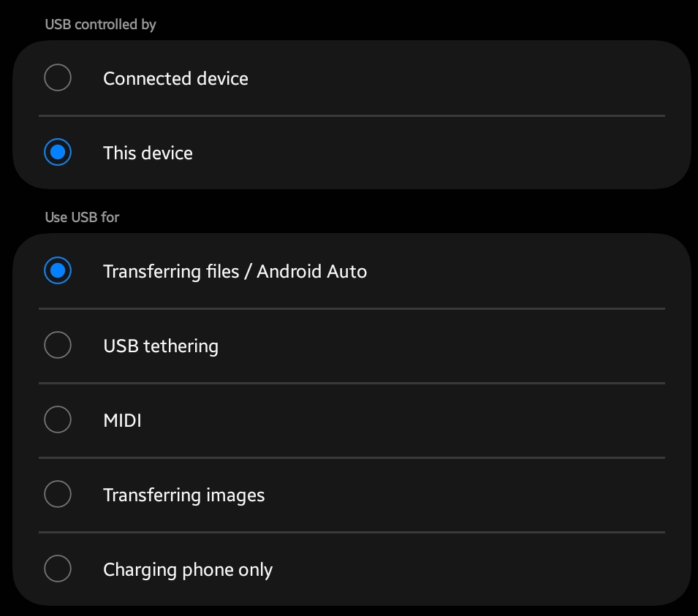Viewport: 698px width, 616px height.
Task: Click the 'Charging phone only' label text
Action: click(x=188, y=569)
